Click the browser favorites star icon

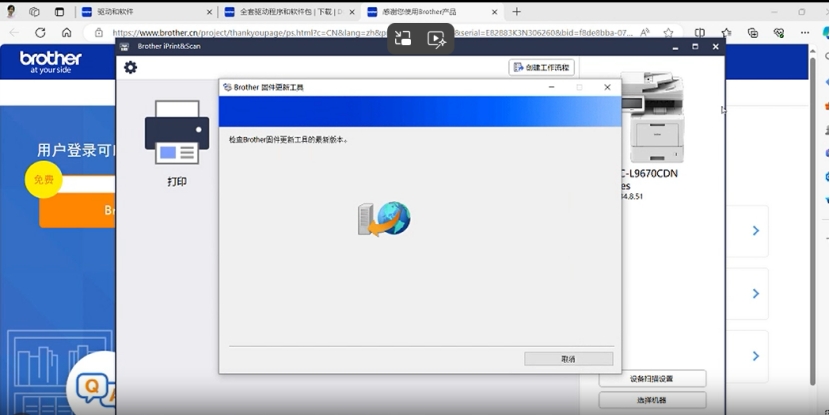(668, 32)
